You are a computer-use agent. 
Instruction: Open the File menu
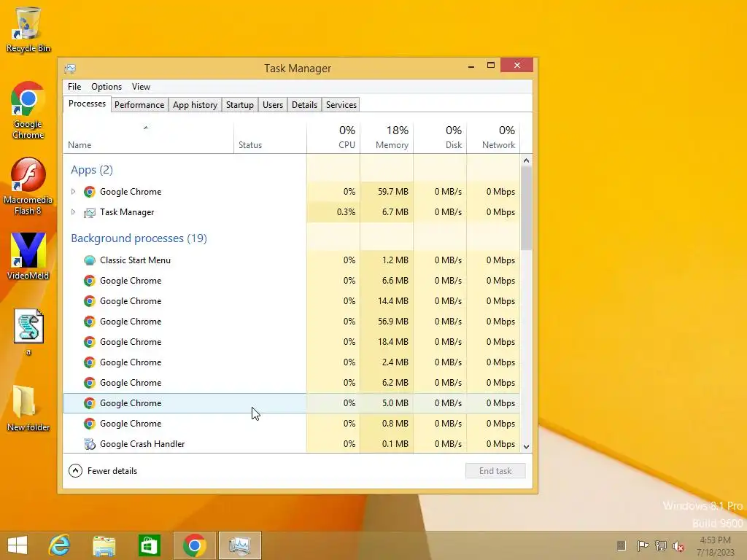pyautogui.click(x=74, y=87)
